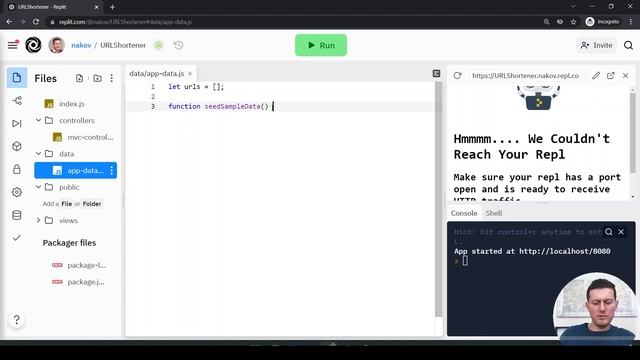Screen dimensions: 640x360
Task: Click the green Node.js language badge
Action: tap(158, 45)
